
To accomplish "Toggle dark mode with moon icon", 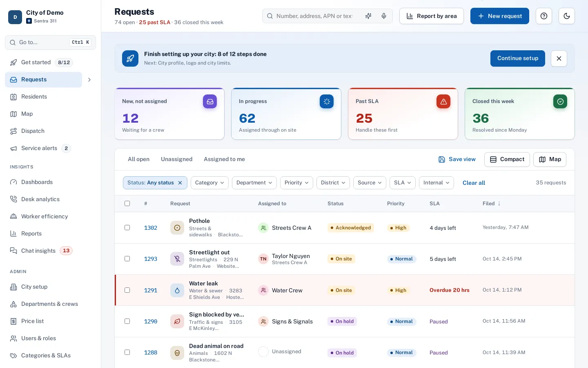I will tap(567, 16).
